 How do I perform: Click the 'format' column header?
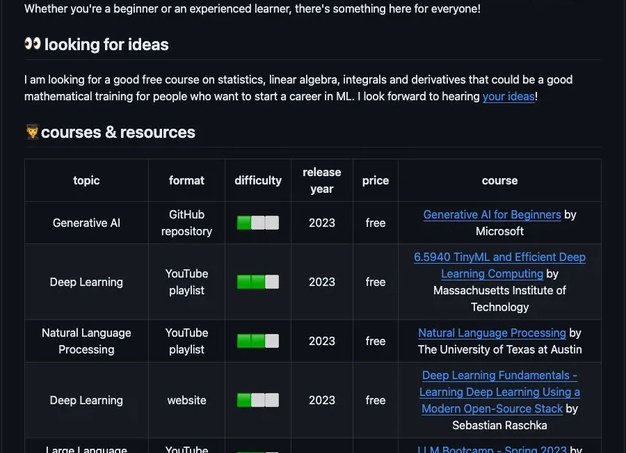point(186,180)
